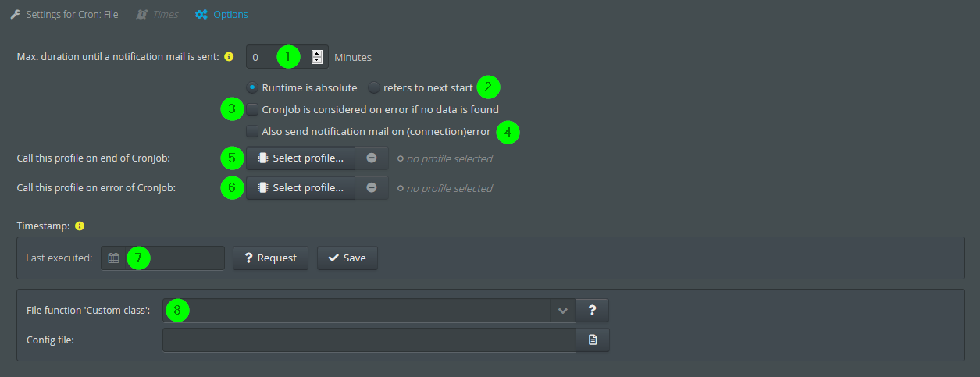Open Select profile for error of CronJob
Image resolution: width=980 pixels, height=377 pixels.
click(301, 188)
